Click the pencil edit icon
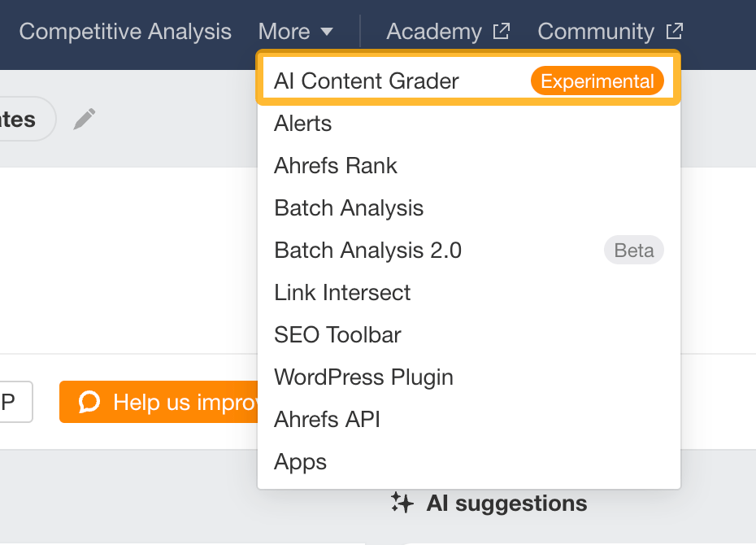756x545 pixels. [x=84, y=119]
